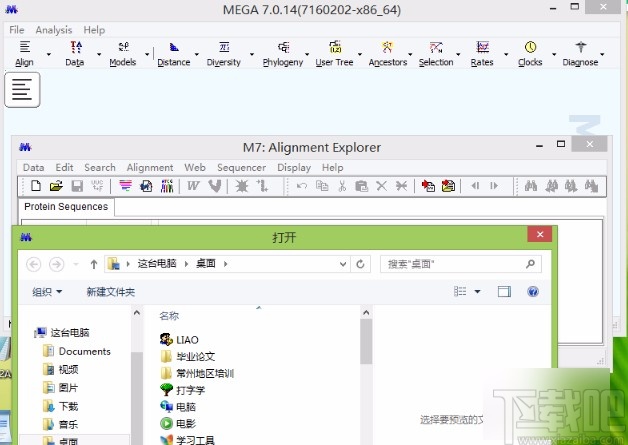Screen dimensions: 628x445
Task: Open the Selection tool icon
Action: [436, 53]
